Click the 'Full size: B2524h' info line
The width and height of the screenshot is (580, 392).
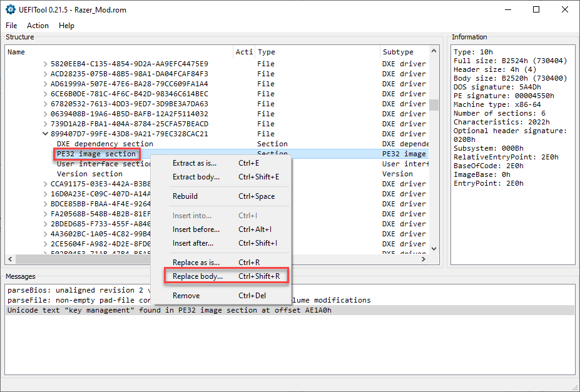(510, 61)
